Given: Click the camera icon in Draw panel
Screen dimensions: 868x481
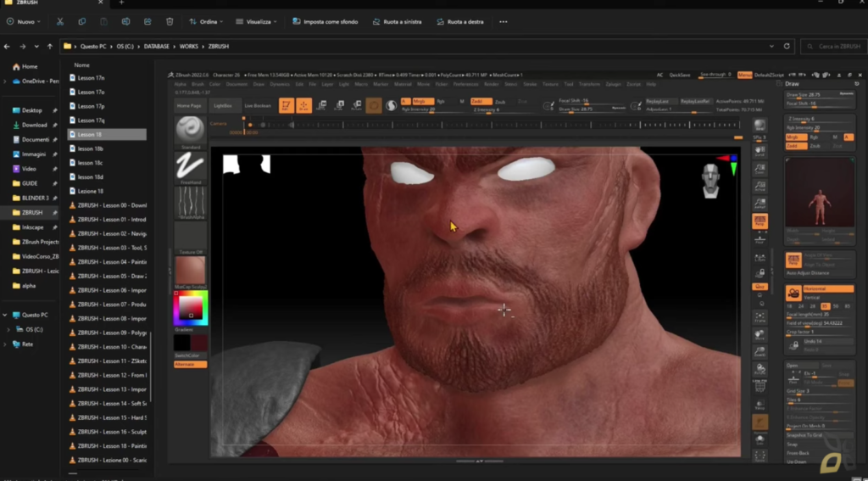Looking at the screenshot, I should 793,294.
